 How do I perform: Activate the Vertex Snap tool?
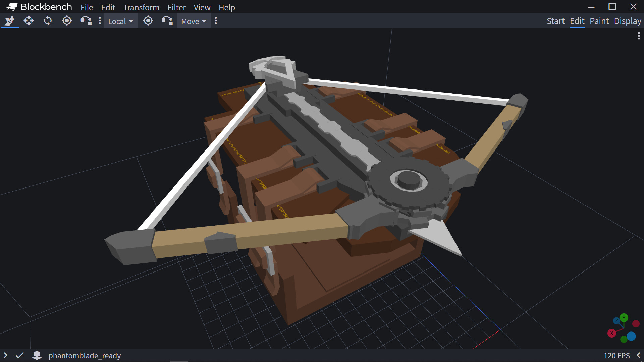click(86, 21)
